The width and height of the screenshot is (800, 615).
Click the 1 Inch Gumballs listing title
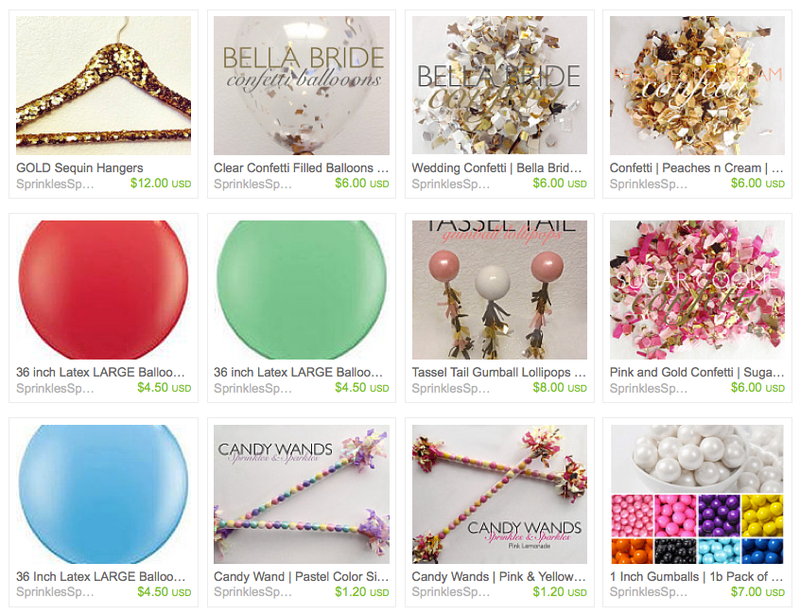(697, 577)
